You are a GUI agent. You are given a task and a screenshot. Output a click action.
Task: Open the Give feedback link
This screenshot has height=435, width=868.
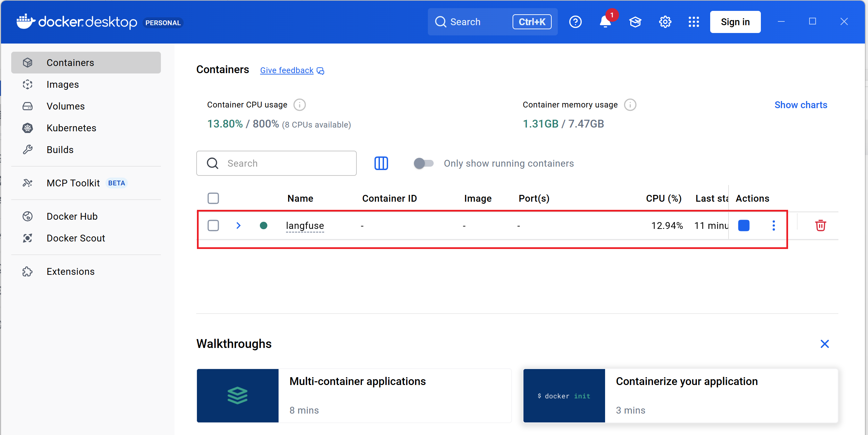287,70
